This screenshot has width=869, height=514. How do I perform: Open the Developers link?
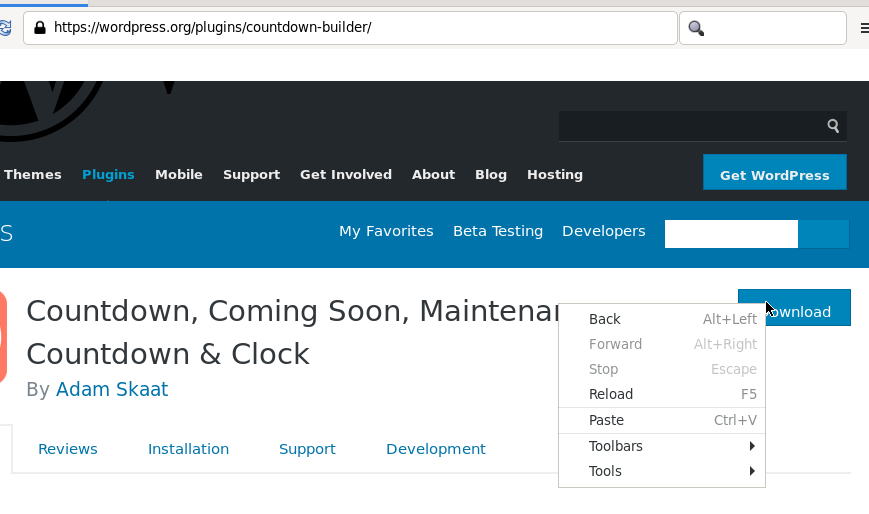604,231
